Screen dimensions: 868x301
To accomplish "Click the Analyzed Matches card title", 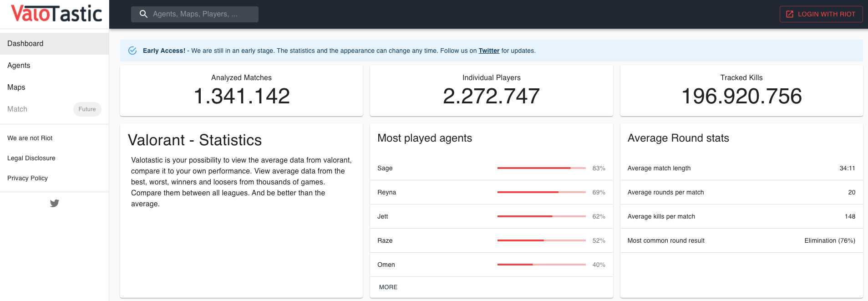I will coord(242,78).
